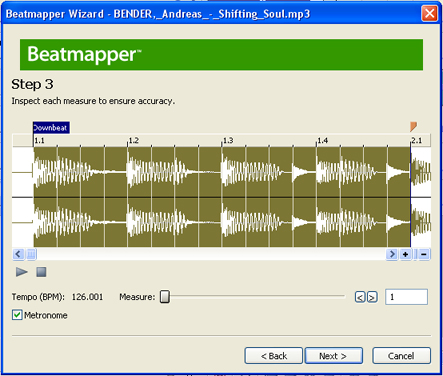Screen dimensions: 443x376
Task: Click beat 1.2 on the ruler
Action: pyautogui.click(x=133, y=141)
